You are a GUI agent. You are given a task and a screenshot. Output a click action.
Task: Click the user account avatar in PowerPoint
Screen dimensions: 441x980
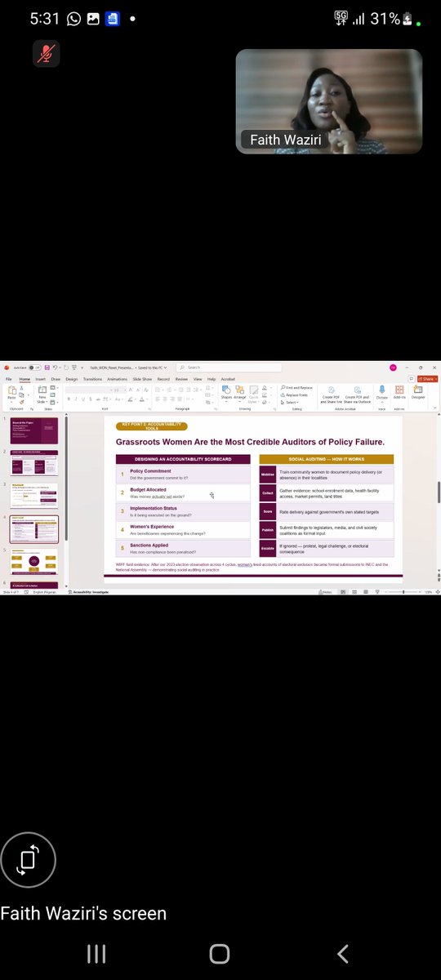click(393, 367)
